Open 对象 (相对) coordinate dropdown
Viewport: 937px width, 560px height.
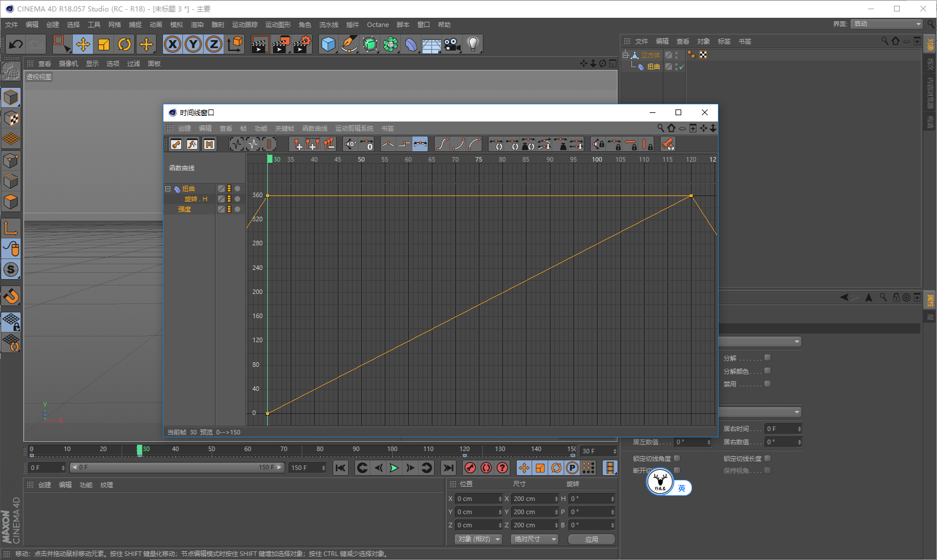(x=479, y=539)
